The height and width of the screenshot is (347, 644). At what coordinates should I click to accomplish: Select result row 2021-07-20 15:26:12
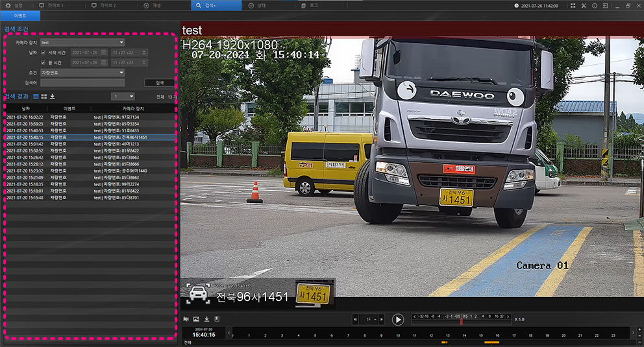pyautogui.click(x=90, y=164)
